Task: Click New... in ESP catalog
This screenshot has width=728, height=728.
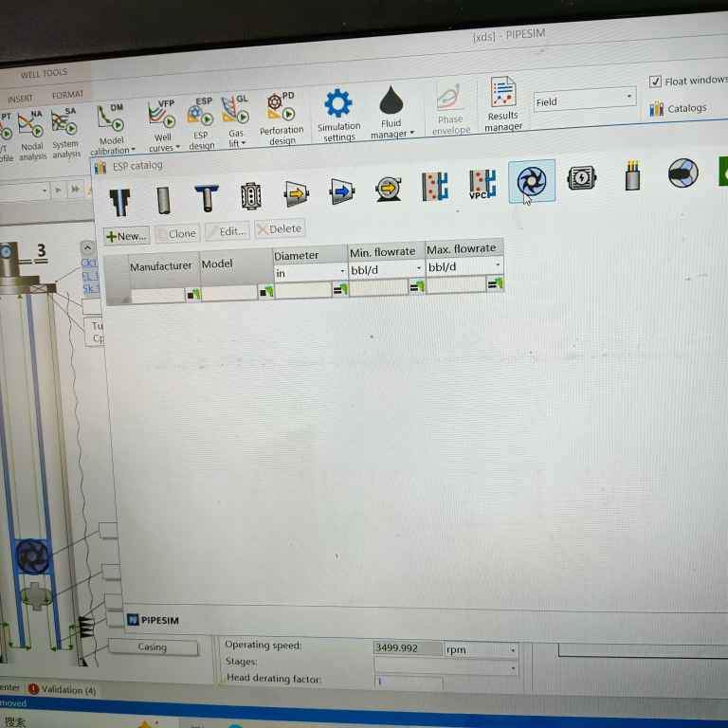Action: click(x=127, y=236)
